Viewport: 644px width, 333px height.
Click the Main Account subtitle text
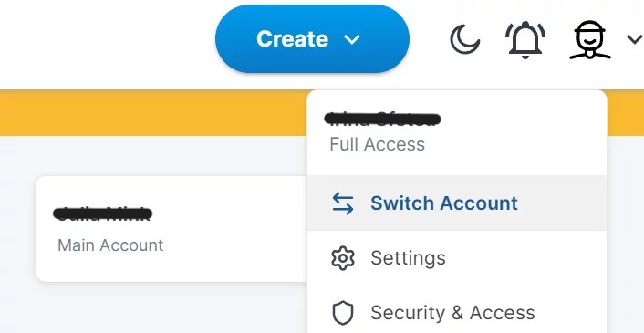110,245
